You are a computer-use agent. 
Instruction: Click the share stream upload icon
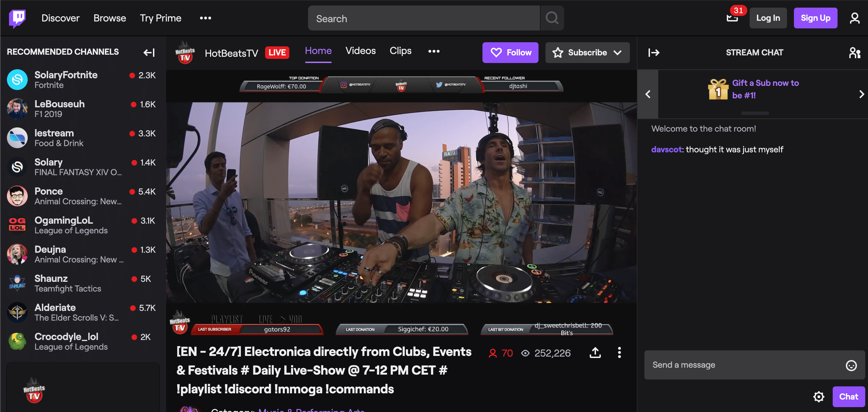click(x=595, y=353)
